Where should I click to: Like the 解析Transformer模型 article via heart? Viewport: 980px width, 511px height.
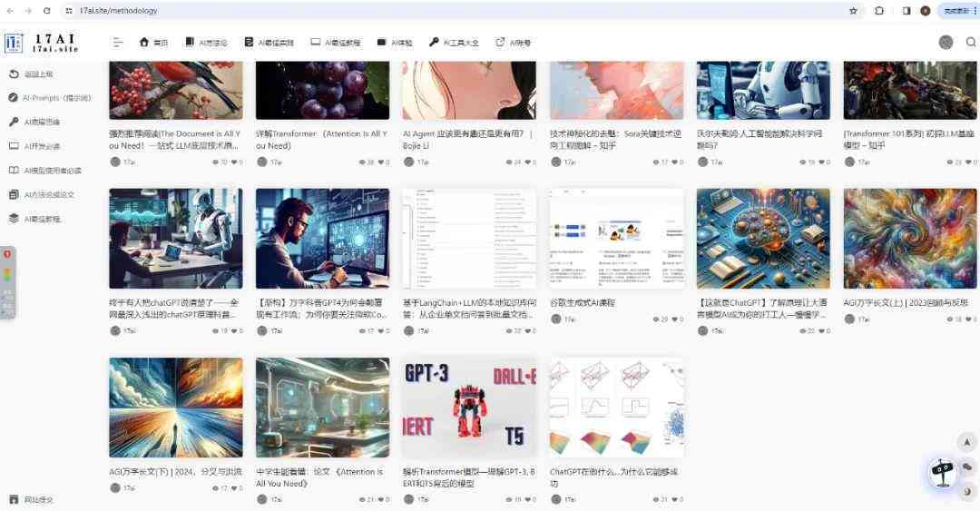pyautogui.click(x=526, y=499)
